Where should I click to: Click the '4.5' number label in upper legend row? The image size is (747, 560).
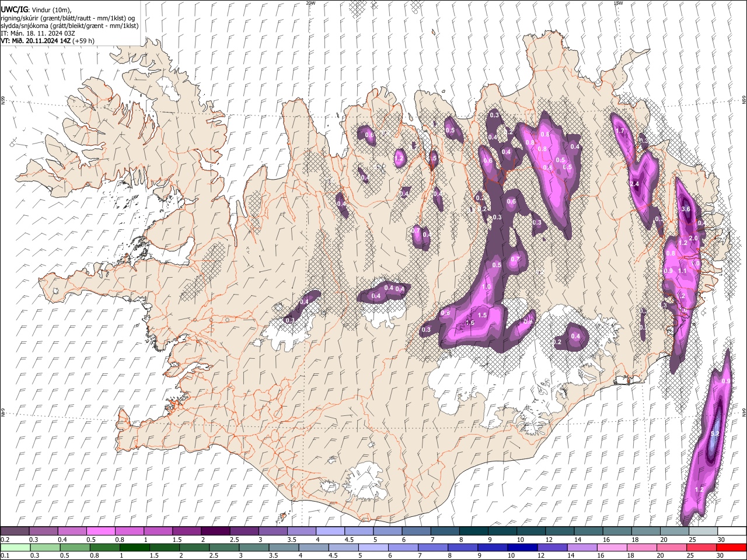pyautogui.click(x=349, y=540)
